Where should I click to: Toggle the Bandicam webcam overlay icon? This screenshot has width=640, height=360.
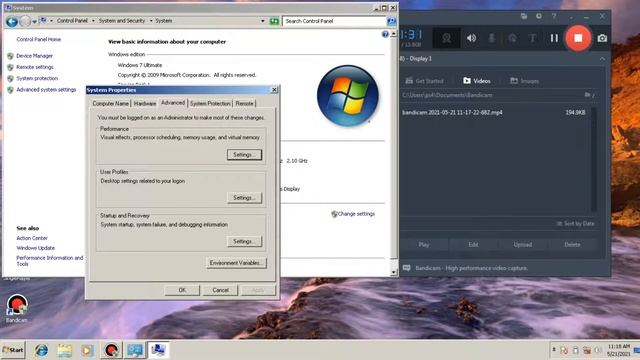tap(447, 38)
